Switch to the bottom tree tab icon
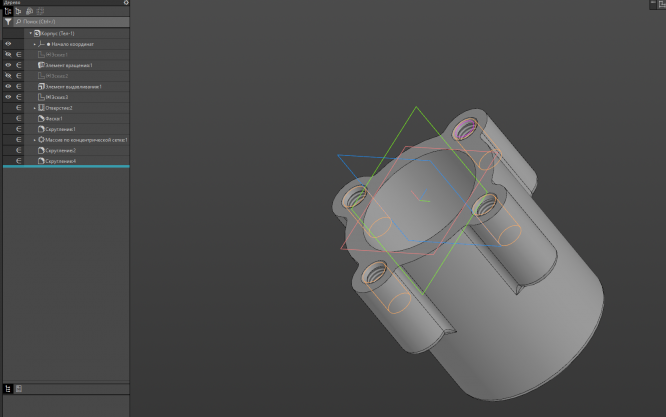This screenshot has width=666, height=417. point(7,388)
